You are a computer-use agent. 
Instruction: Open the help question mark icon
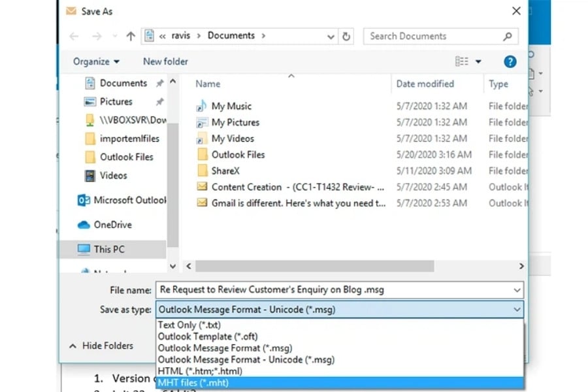[510, 61]
